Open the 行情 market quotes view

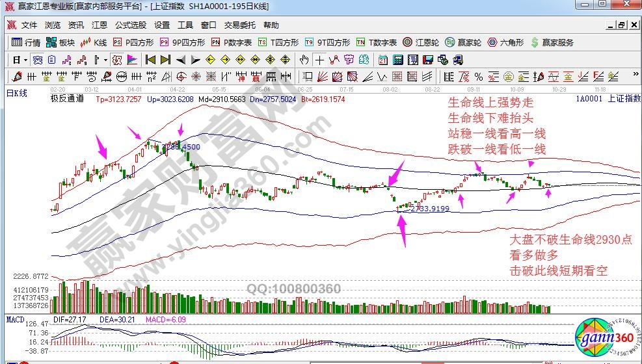pyautogui.click(x=26, y=42)
